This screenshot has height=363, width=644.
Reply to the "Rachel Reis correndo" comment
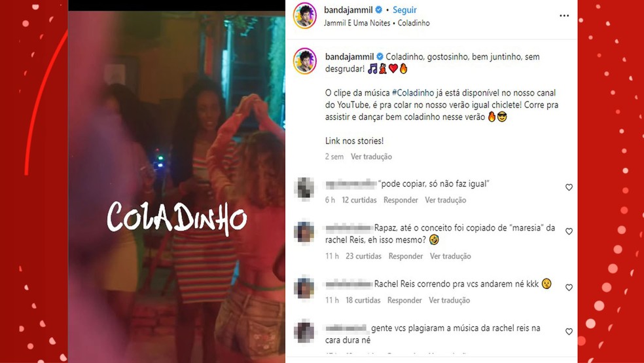(404, 301)
